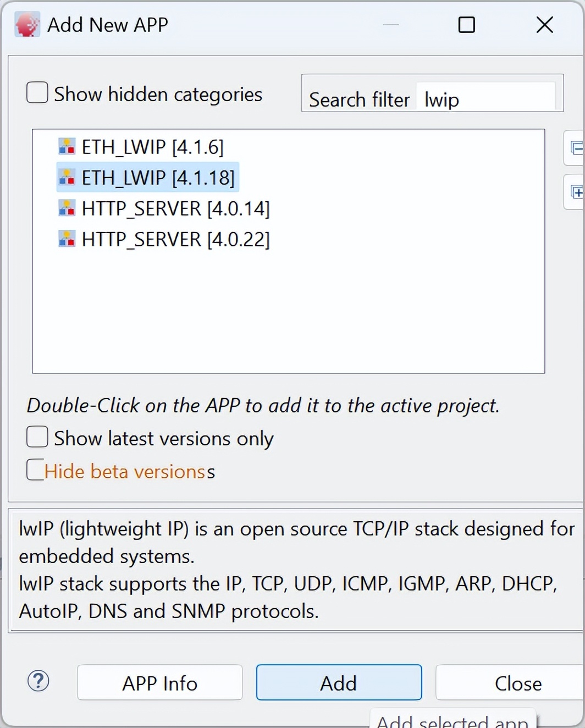
Task: Click the DAVE app logo in title bar
Action: coord(27,25)
